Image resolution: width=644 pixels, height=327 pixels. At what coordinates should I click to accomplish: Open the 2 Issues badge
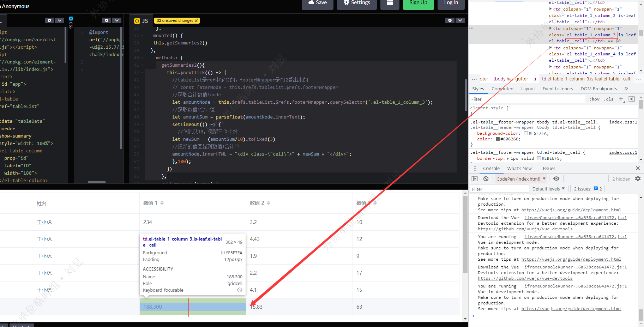[588, 189]
